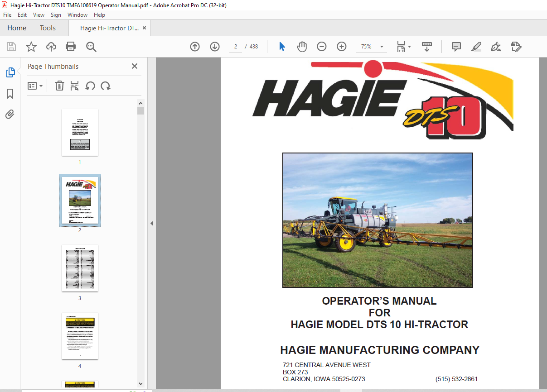The image size is (547, 392).
Task: Click the page number input field
Action: click(236, 47)
